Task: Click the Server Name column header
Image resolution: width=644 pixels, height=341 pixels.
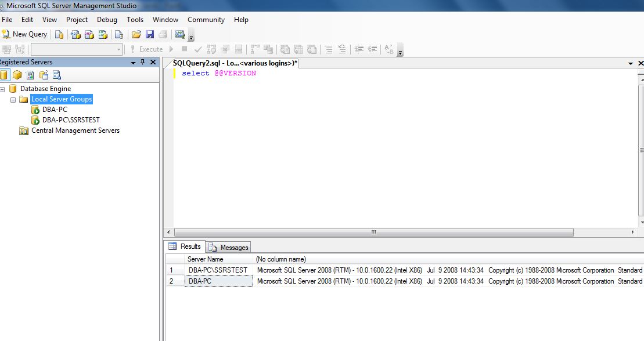Action: click(x=206, y=259)
